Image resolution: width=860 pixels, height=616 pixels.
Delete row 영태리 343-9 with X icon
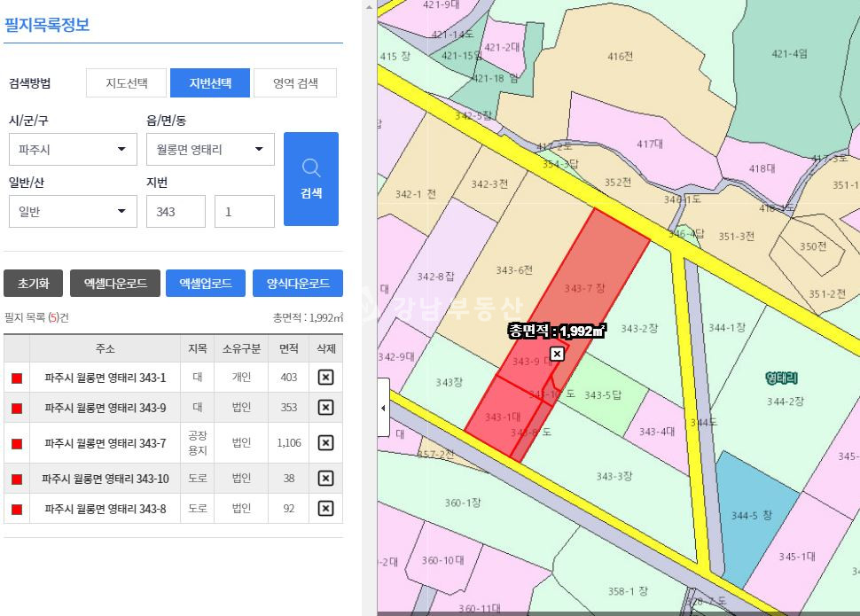coord(325,408)
